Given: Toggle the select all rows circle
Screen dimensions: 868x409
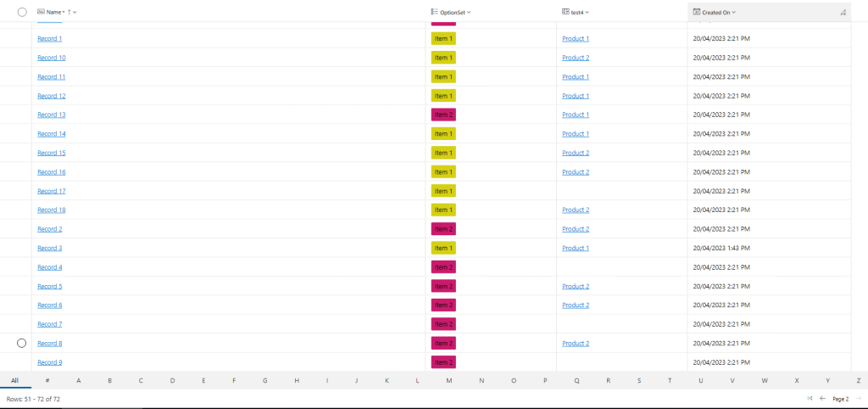Looking at the screenshot, I should click(x=22, y=12).
